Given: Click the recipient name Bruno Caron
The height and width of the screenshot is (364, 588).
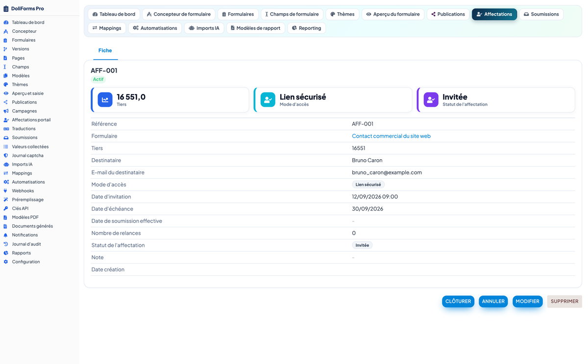Looking at the screenshot, I should click(x=367, y=160).
